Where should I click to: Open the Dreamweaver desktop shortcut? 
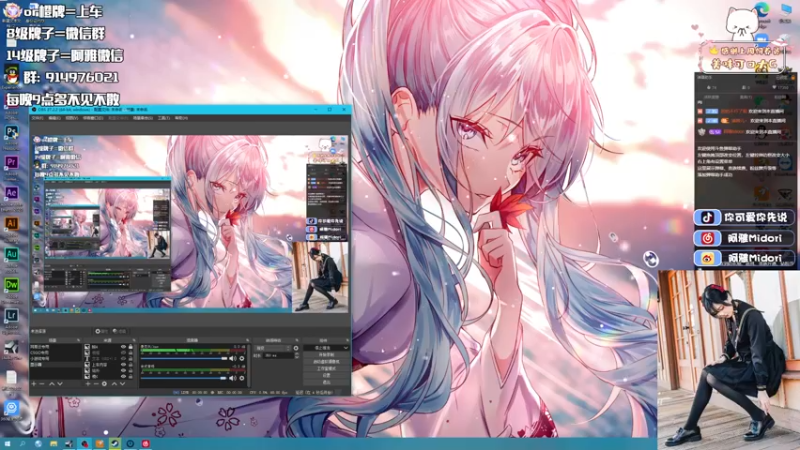(11, 285)
